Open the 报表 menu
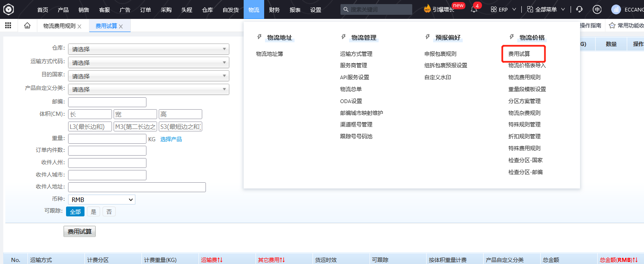Viewport: 644px width, 264px height. (x=295, y=9)
